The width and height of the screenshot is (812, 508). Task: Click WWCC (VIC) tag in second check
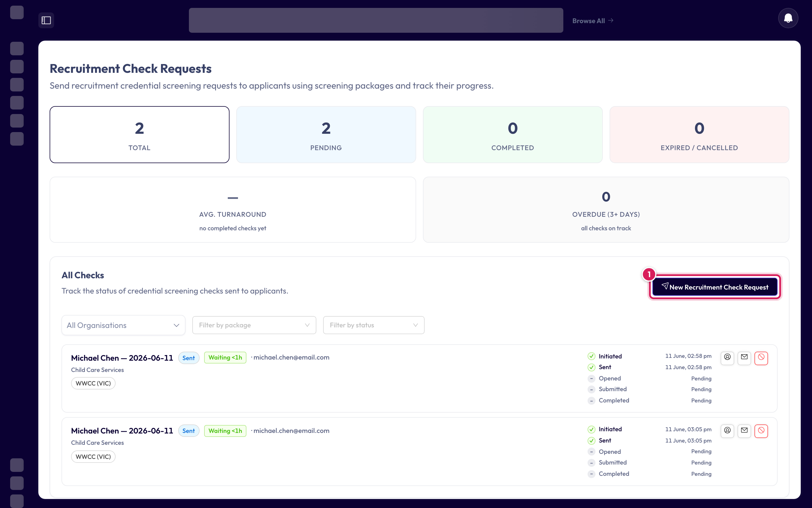pos(93,457)
